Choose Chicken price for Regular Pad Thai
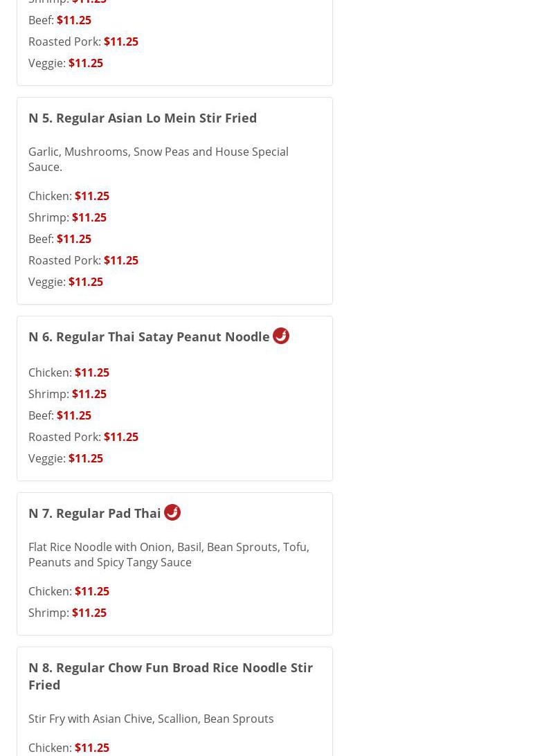Viewport: 533px width, 756px height. [91, 591]
